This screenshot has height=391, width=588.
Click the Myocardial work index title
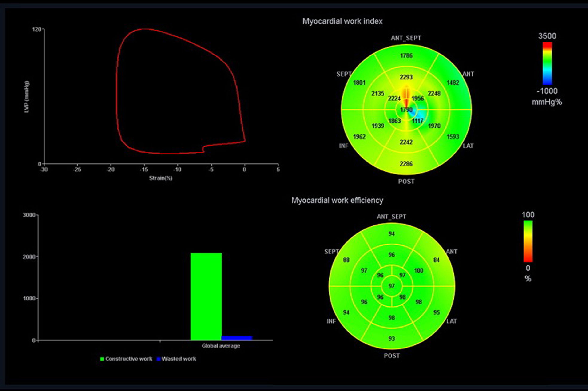point(342,21)
